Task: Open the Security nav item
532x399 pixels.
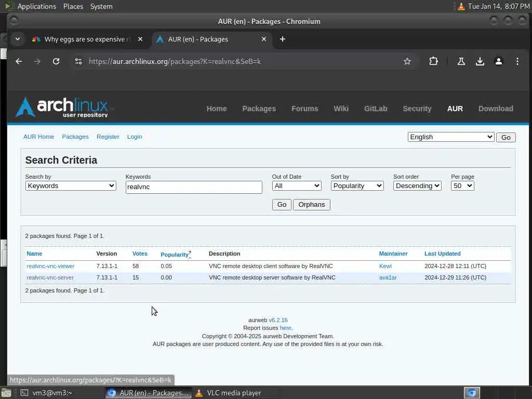Action: (417, 109)
